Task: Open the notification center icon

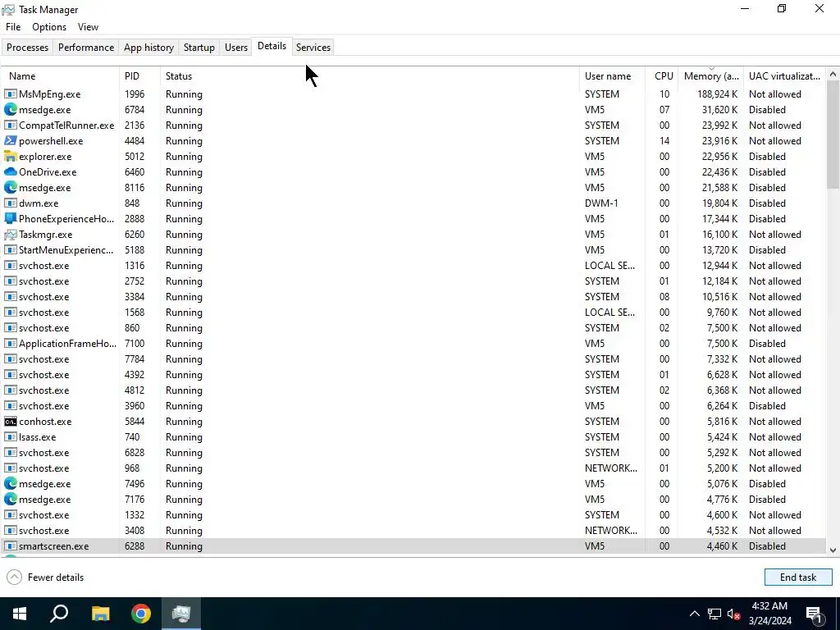Action: click(815, 614)
